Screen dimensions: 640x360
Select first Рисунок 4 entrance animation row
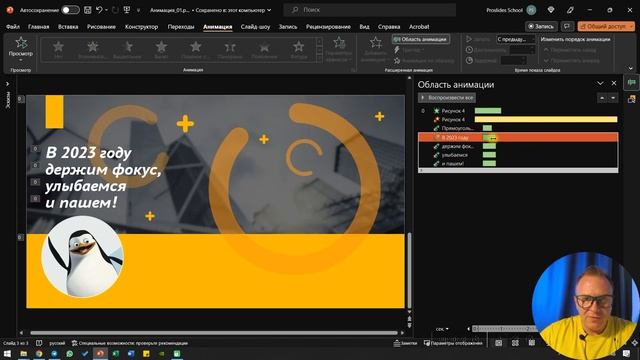pyautogui.click(x=518, y=111)
